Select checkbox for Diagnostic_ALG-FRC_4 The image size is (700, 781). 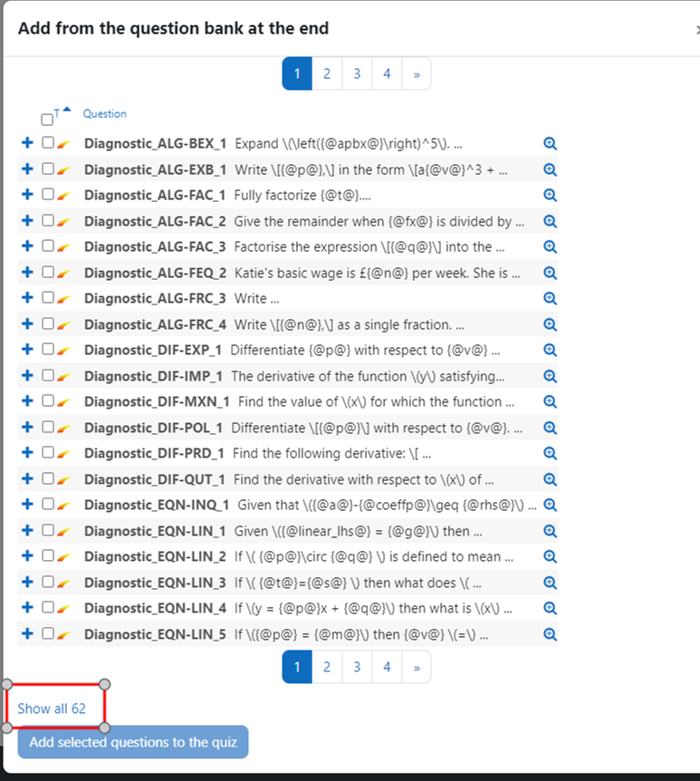tap(48, 323)
